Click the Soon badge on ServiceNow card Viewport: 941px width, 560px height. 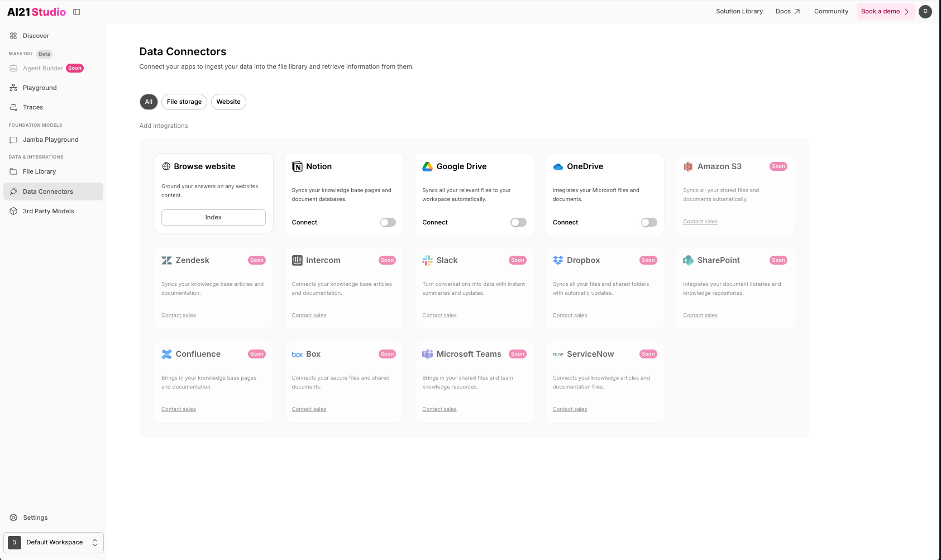click(648, 354)
